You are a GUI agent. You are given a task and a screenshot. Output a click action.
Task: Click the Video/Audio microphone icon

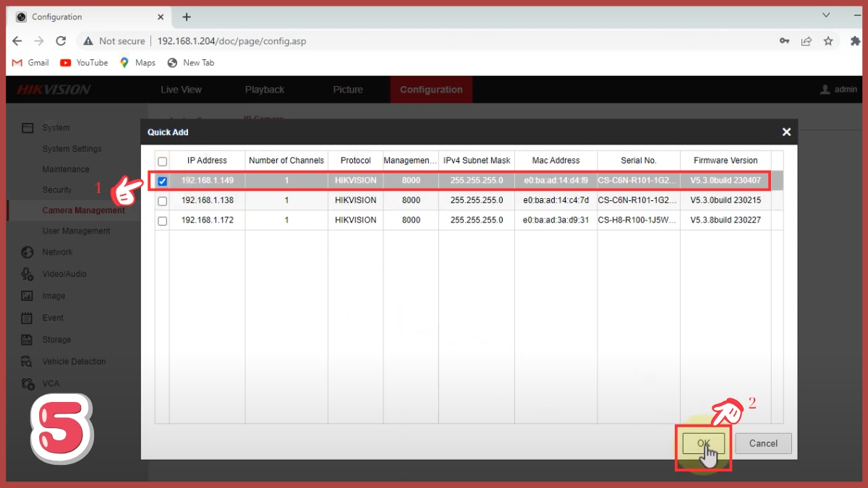[27, 274]
